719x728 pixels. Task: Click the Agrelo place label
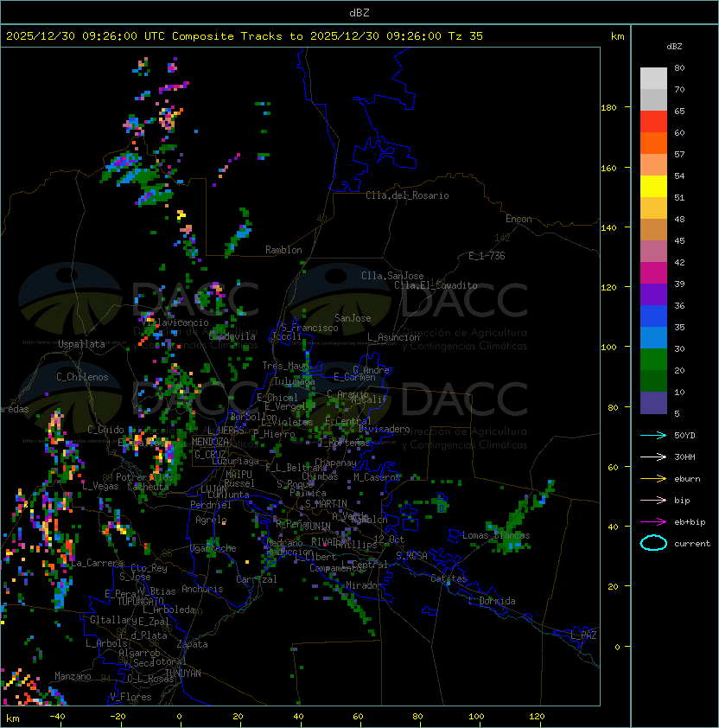[x=211, y=520]
